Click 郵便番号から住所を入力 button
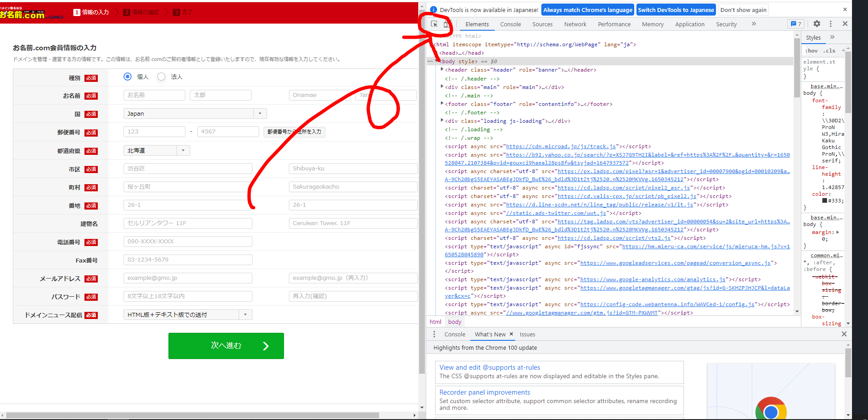868x420 pixels. click(x=294, y=132)
